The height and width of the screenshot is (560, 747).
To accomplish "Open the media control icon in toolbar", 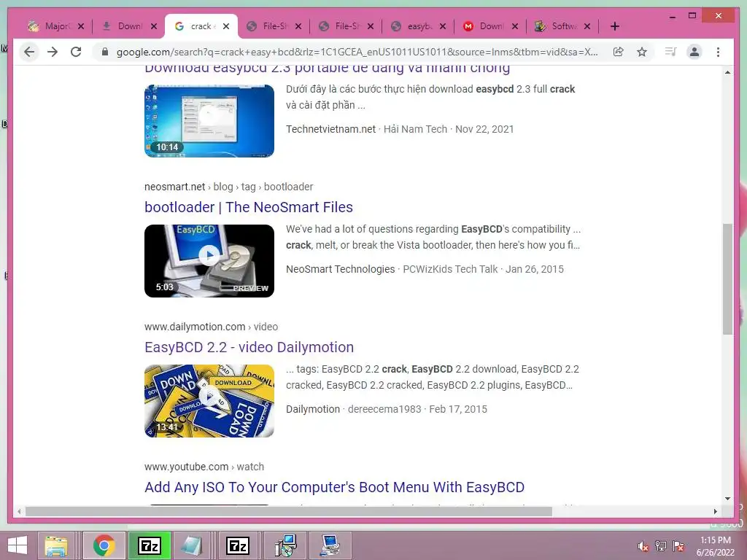I will pos(671,52).
